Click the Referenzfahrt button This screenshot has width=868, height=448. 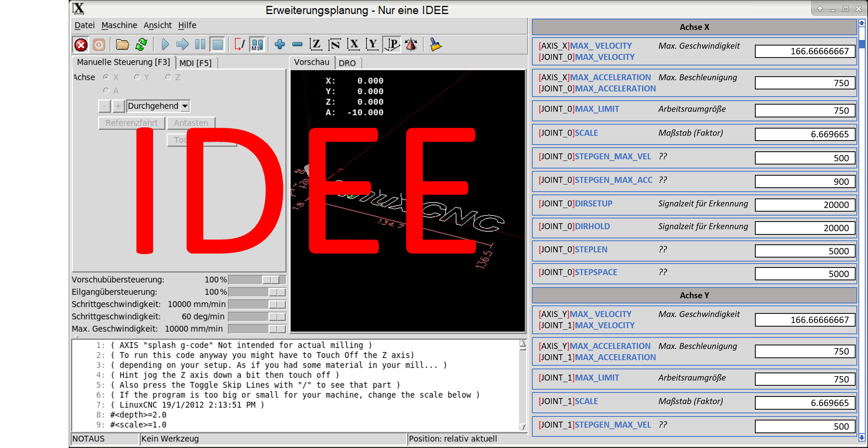pos(131,123)
